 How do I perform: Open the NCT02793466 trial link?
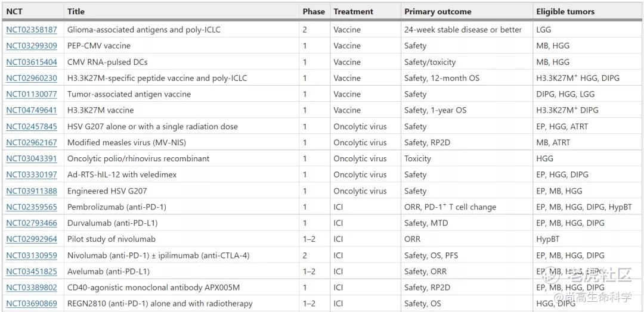[x=32, y=223]
